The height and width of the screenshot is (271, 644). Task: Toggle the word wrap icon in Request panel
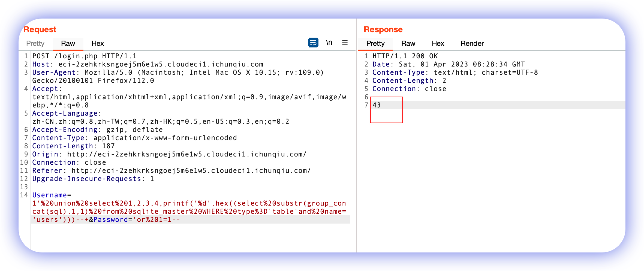pyautogui.click(x=313, y=43)
